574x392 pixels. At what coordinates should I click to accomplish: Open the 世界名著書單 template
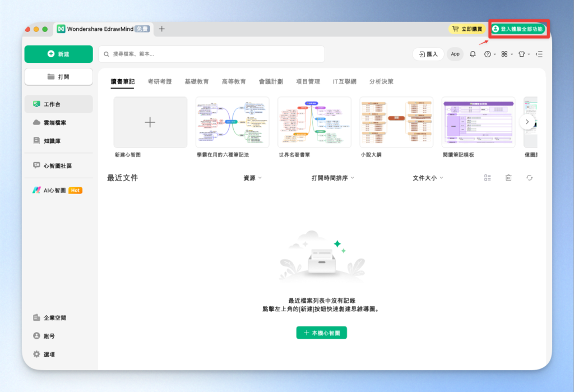[314, 122]
